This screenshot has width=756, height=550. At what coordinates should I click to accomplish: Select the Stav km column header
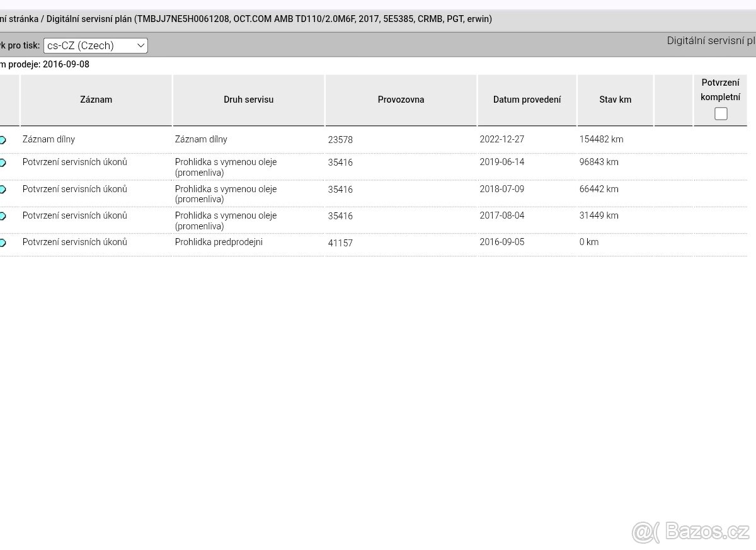tap(615, 100)
